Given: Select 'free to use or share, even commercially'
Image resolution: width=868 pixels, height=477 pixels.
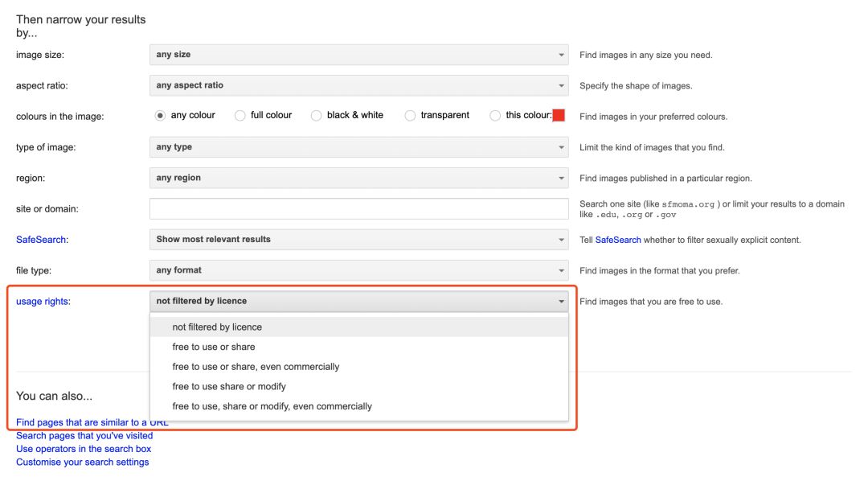Looking at the screenshot, I should click(x=256, y=367).
